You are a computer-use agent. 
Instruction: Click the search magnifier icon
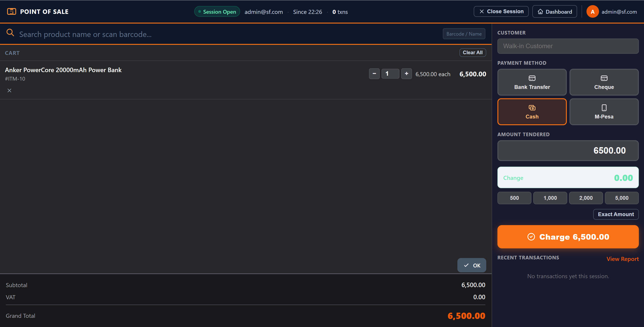pyautogui.click(x=10, y=32)
